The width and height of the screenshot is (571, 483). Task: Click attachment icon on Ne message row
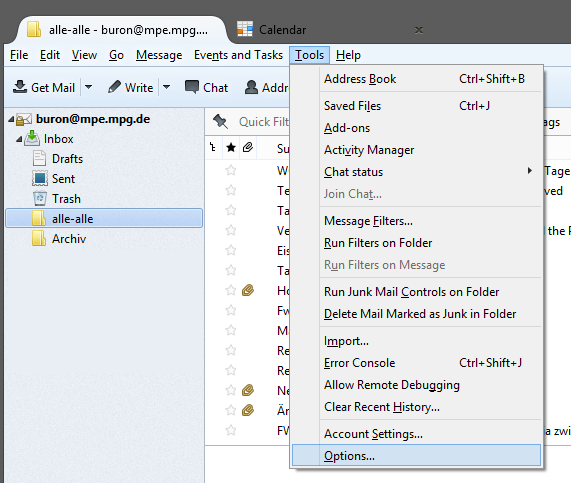248,390
